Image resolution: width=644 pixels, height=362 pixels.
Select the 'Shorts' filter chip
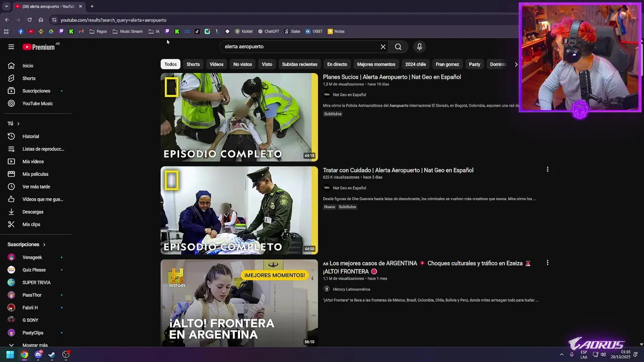(193, 64)
